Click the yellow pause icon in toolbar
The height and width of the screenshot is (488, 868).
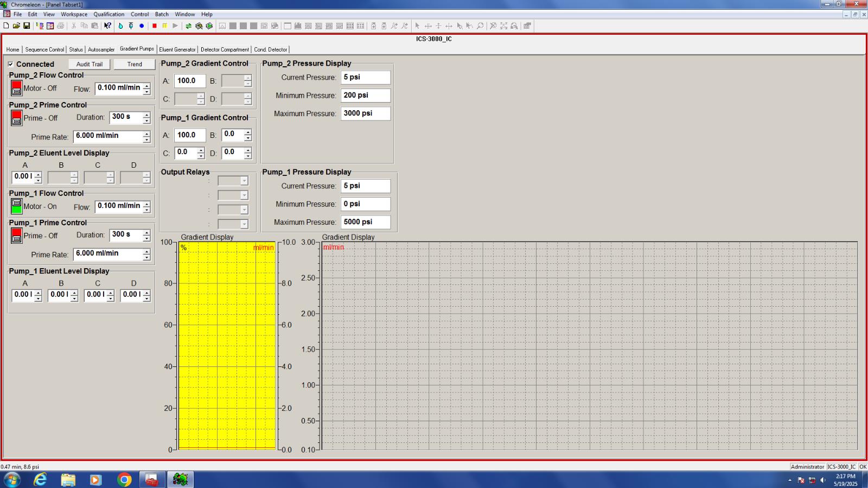pos(165,26)
